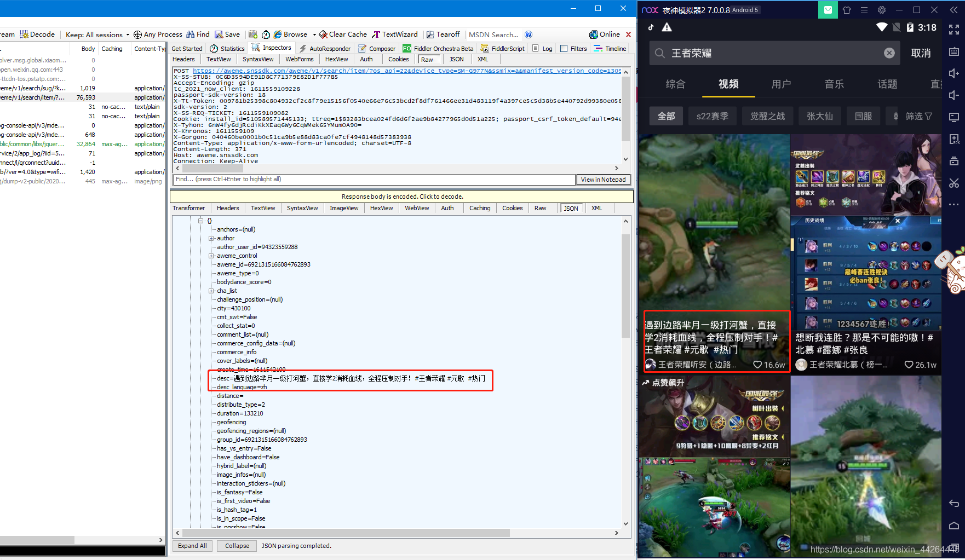Viewport: 965px width, 560px height.
Task: Click the Nox volume down sidebar icon
Action: [x=954, y=95]
